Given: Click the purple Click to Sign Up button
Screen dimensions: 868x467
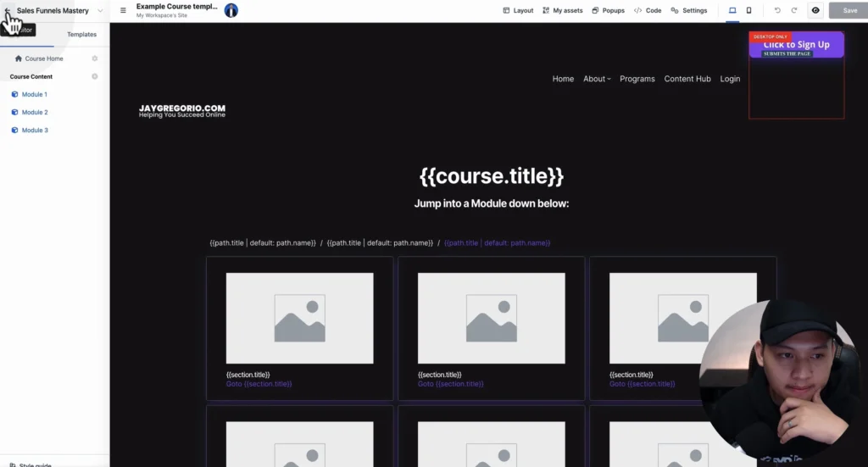Looking at the screenshot, I should tap(796, 45).
